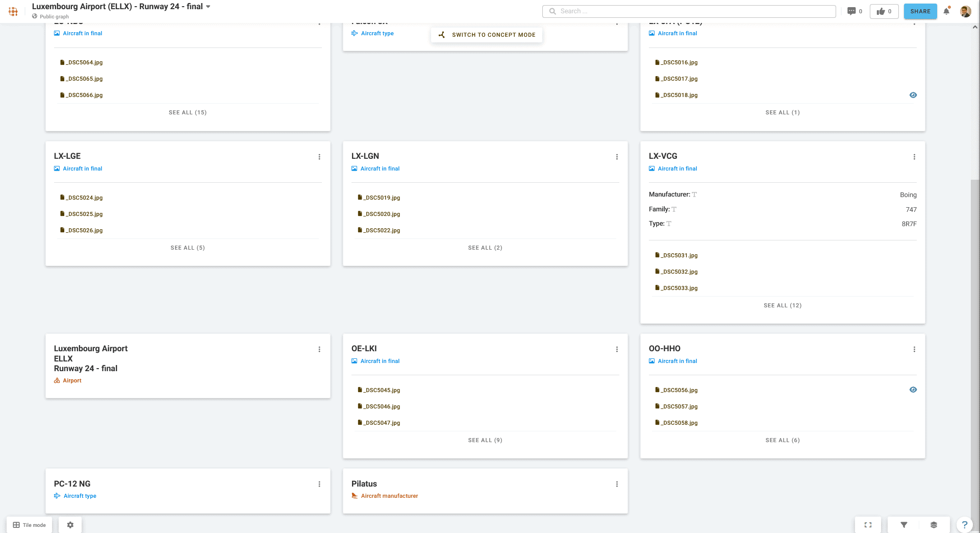Click Aircraft in final tag under LX-LGE
The image size is (980, 533).
78,168
